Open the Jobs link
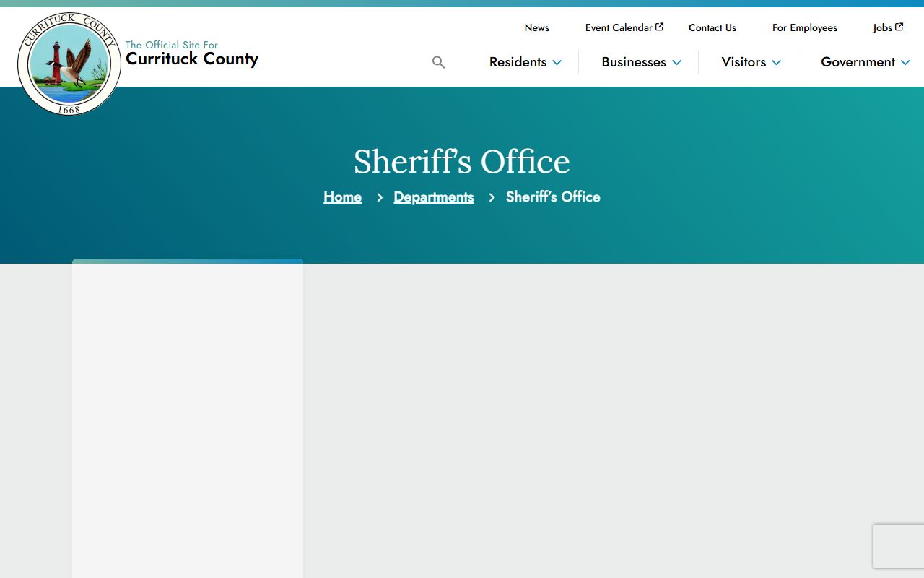Viewport: 924px width, 578px height. tap(882, 27)
